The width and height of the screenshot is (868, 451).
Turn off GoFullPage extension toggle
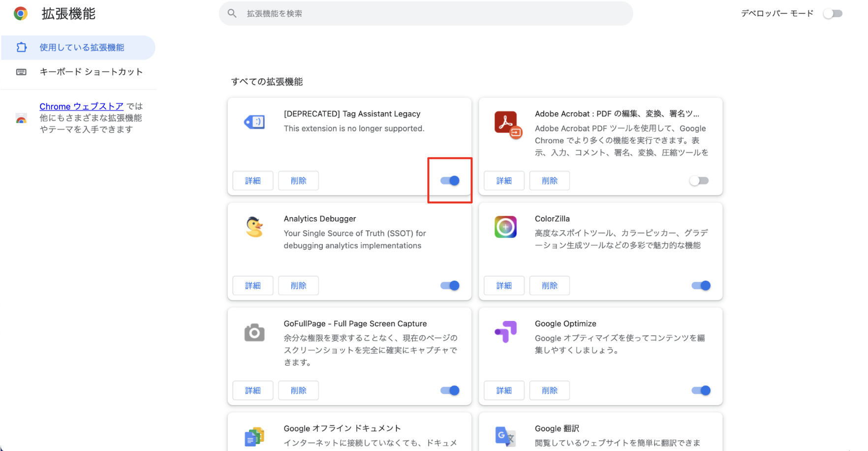(450, 390)
